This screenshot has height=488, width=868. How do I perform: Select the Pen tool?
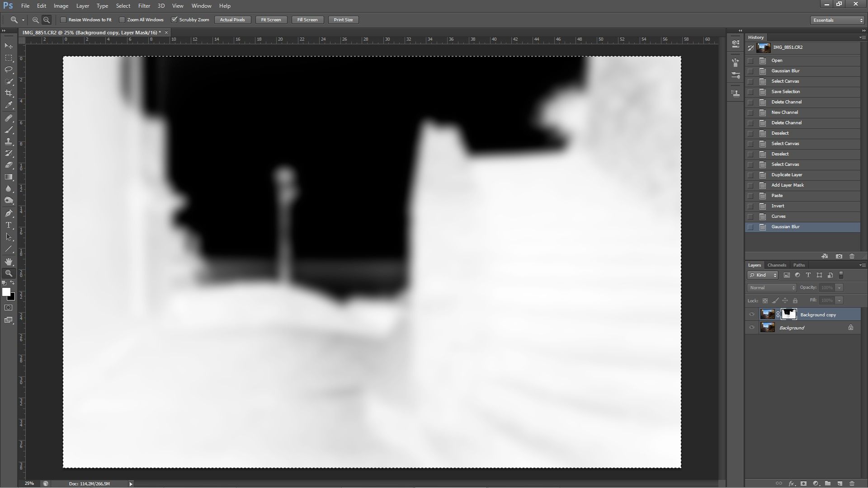click(x=9, y=213)
